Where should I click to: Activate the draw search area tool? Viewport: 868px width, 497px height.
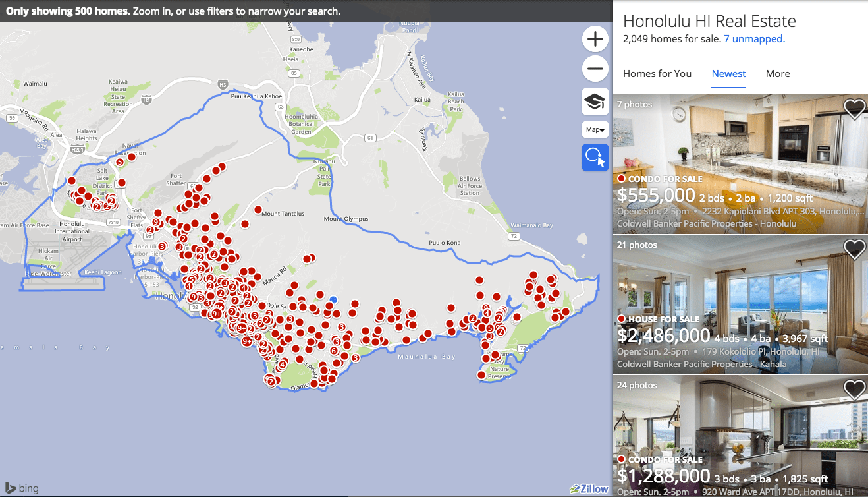(595, 158)
